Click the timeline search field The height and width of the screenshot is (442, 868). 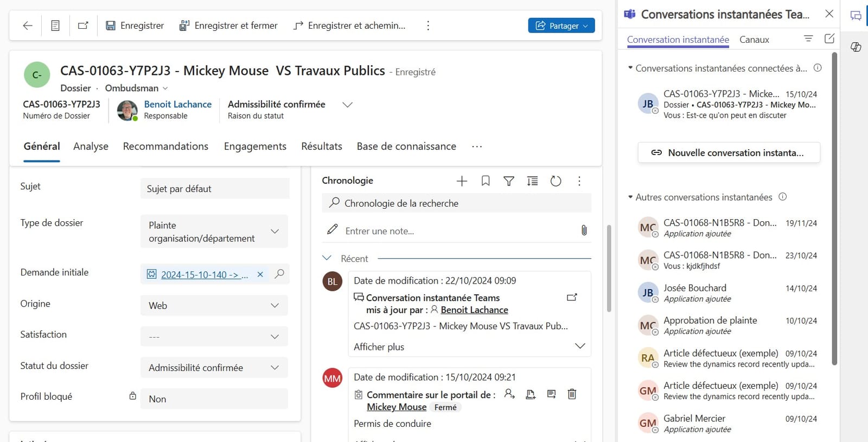[456, 203]
